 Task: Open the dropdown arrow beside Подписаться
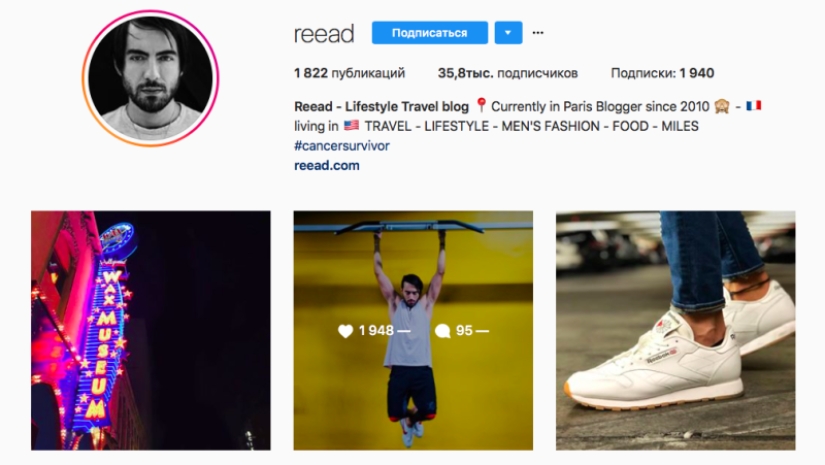click(x=508, y=33)
